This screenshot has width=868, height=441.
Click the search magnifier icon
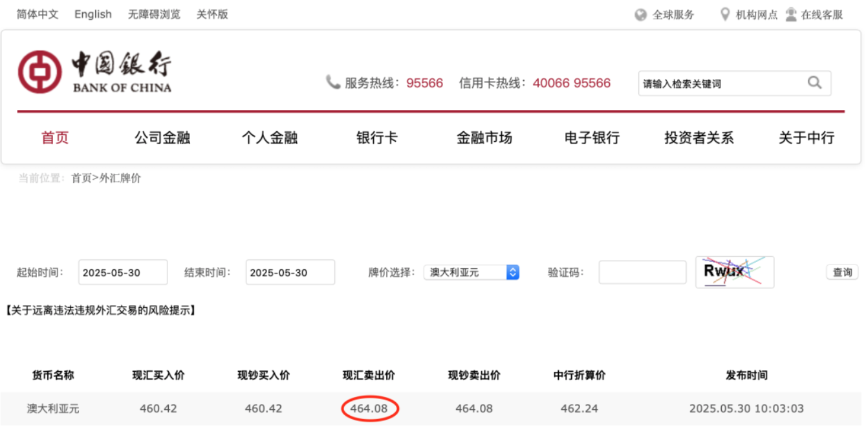(814, 83)
